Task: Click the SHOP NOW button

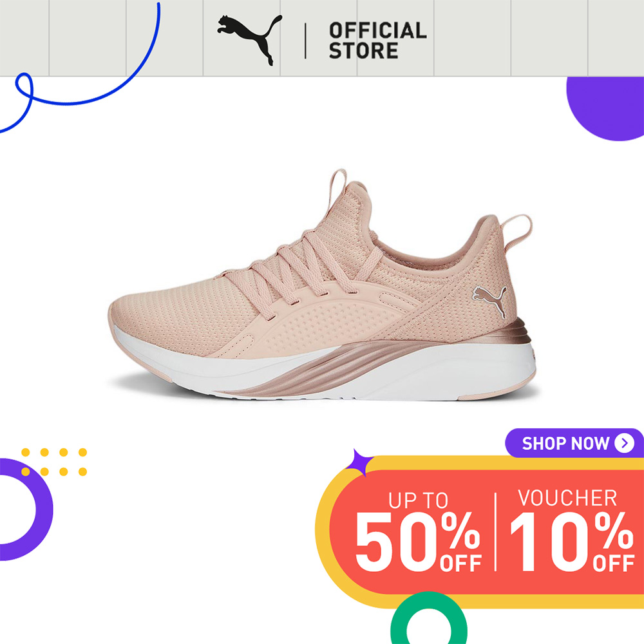Action: 574,443
